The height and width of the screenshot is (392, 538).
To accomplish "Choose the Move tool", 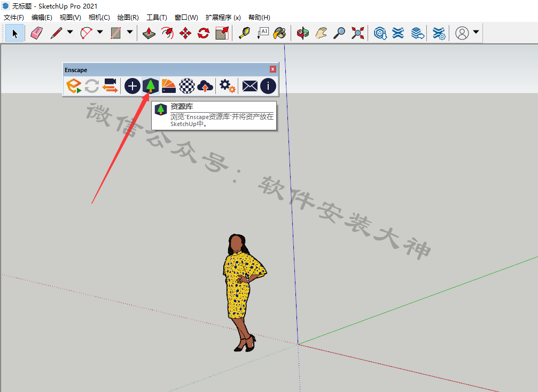I will [185, 33].
